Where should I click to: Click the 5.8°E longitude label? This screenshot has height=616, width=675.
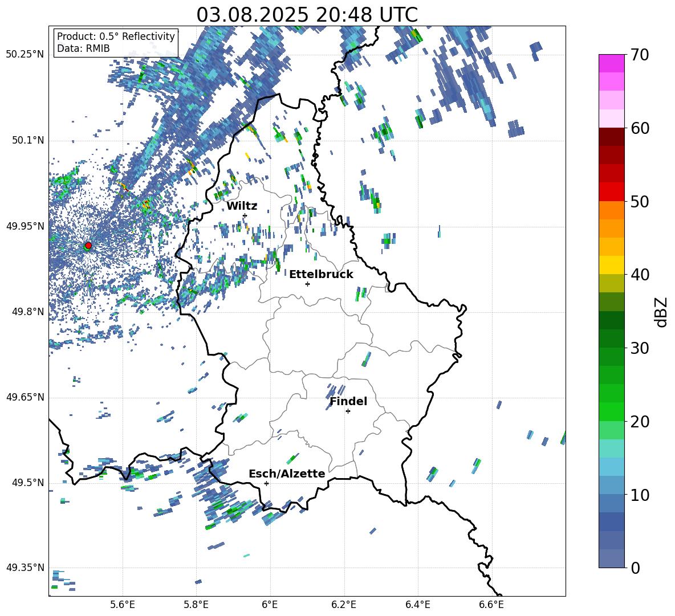196,605
